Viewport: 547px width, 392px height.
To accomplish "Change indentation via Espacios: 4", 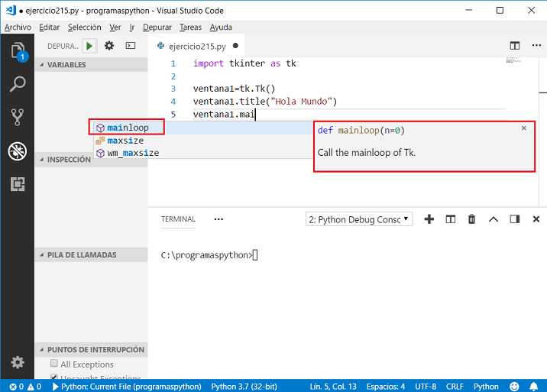I will [386, 387].
